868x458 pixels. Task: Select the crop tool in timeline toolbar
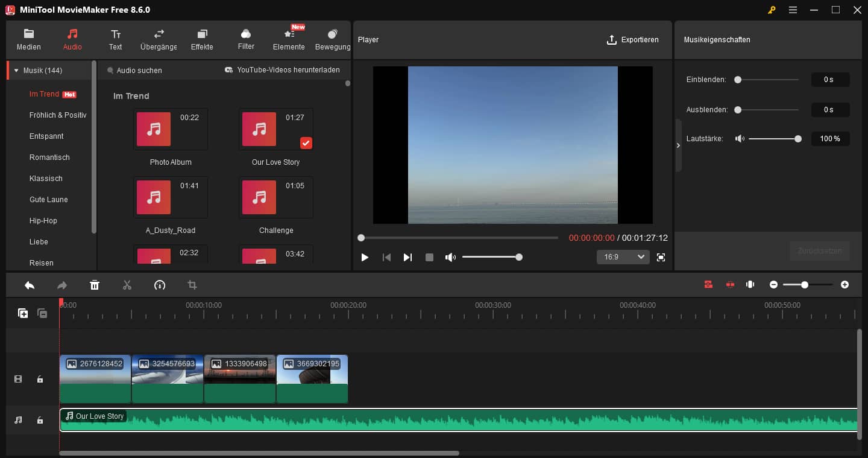pos(192,284)
